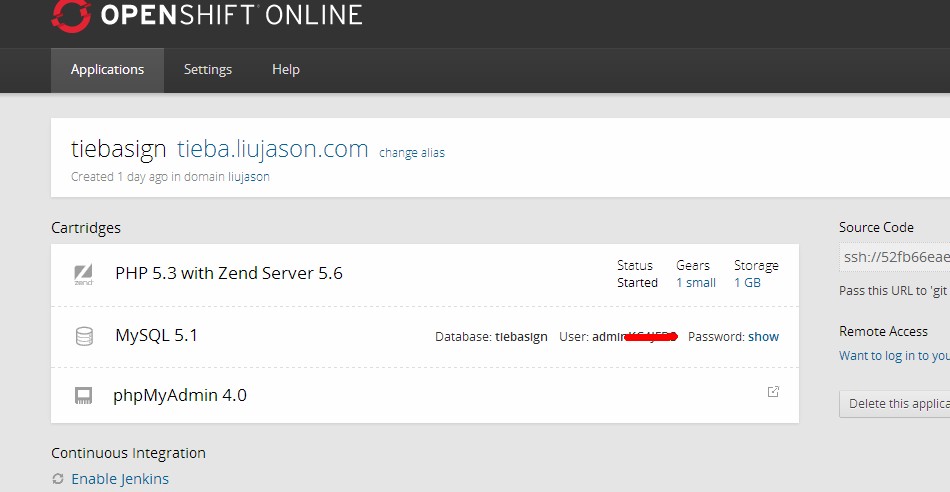Click PHP 5.3 with Zend Server 5.6

tap(229, 273)
